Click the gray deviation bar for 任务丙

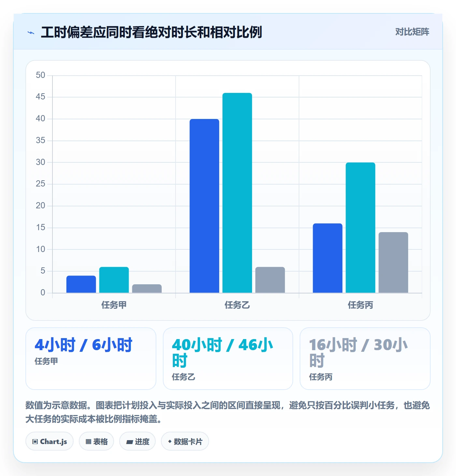point(393,262)
